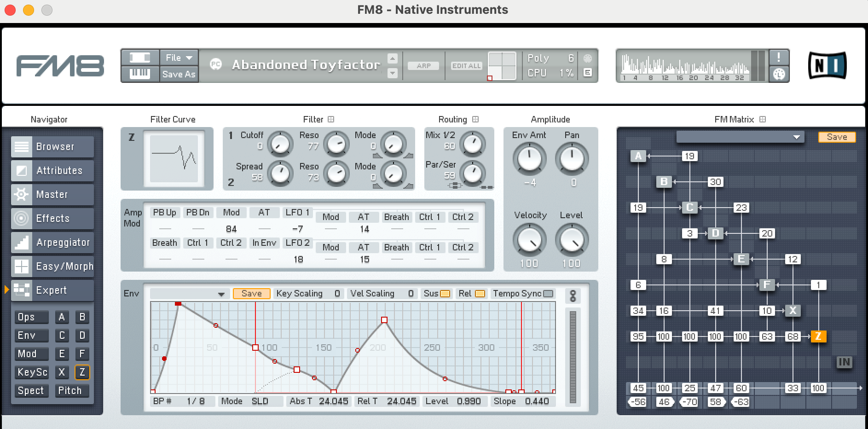Click the panic exclamation mark button

pos(779,58)
